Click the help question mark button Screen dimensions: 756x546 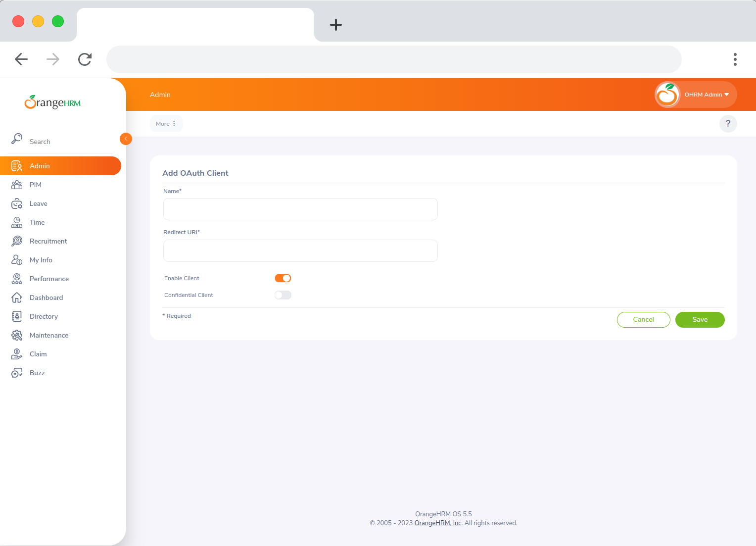pos(728,123)
